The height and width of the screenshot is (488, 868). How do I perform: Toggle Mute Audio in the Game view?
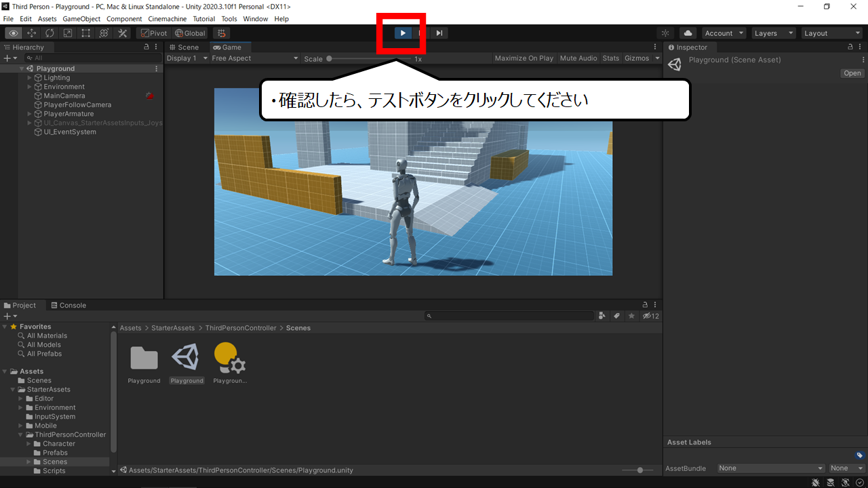(578, 58)
